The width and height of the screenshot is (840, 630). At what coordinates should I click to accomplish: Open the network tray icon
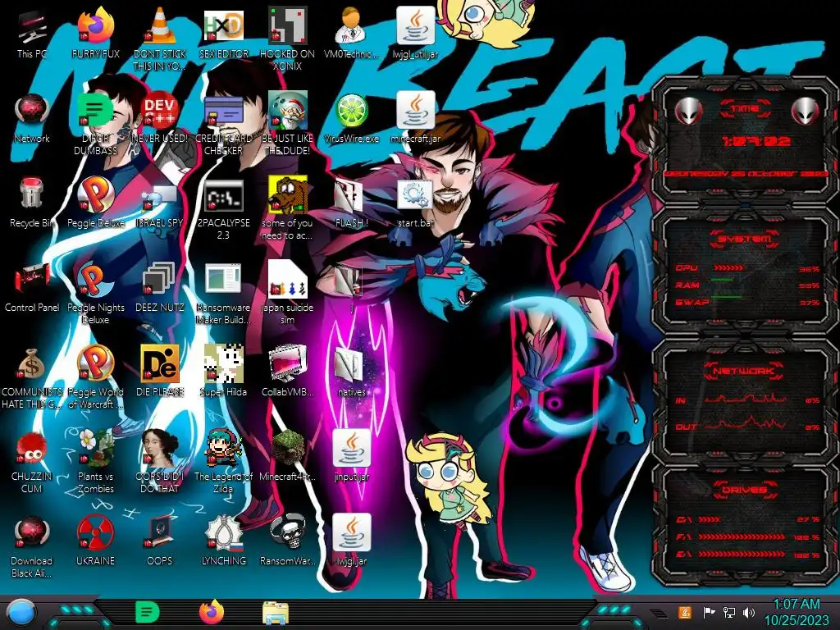pyautogui.click(x=728, y=612)
